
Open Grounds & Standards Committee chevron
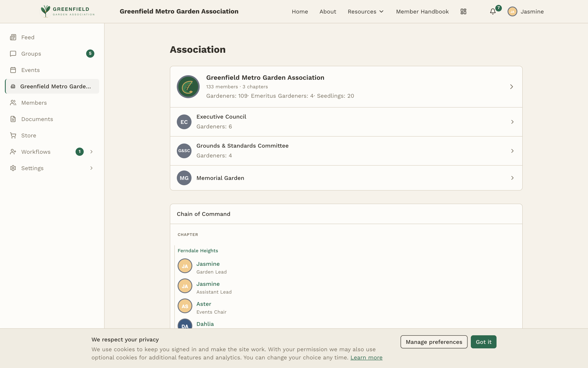pyautogui.click(x=512, y=151)
